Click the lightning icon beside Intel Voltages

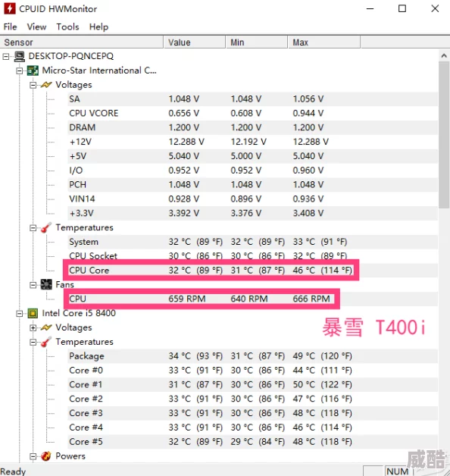[x=46, y=327]
